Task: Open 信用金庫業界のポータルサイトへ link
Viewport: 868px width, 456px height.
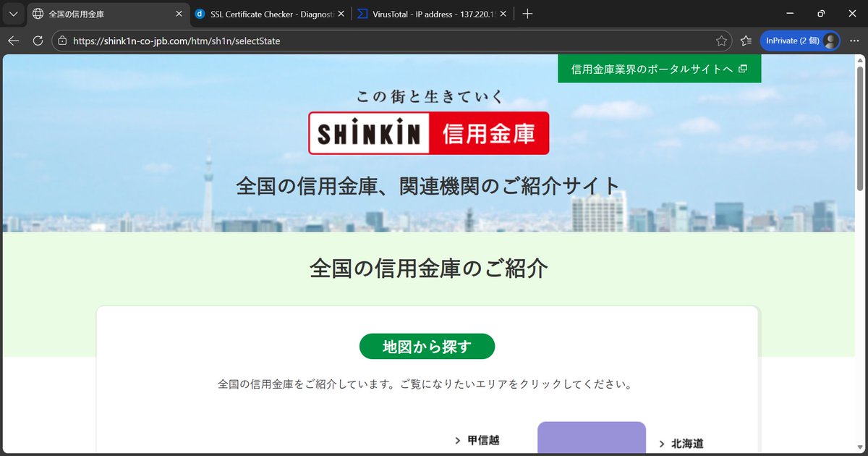Action: (x=659, y=69)
